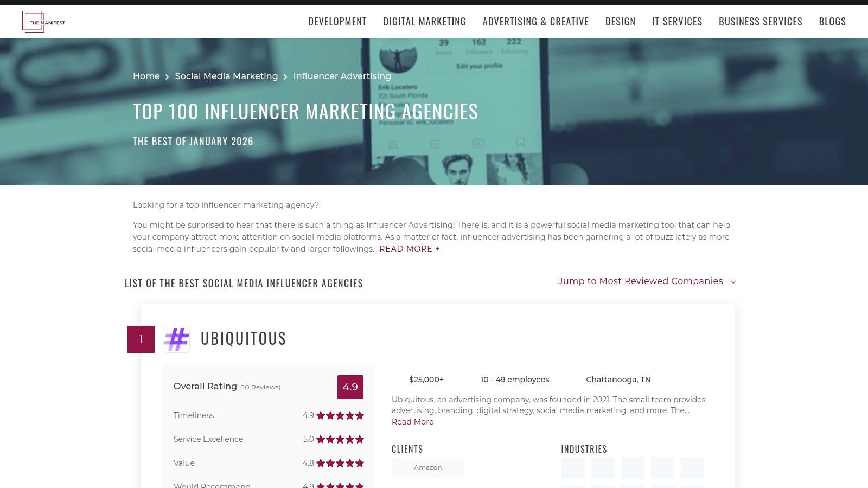868x488 pixels.
Task: Open the Development menu
Action: tap(337, 22)
